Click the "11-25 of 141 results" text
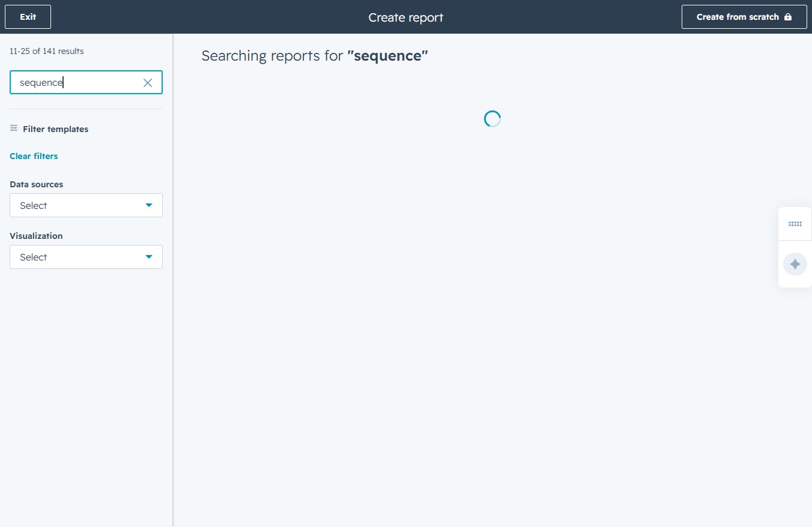This screenshot has width=812, height=527. 47,51
